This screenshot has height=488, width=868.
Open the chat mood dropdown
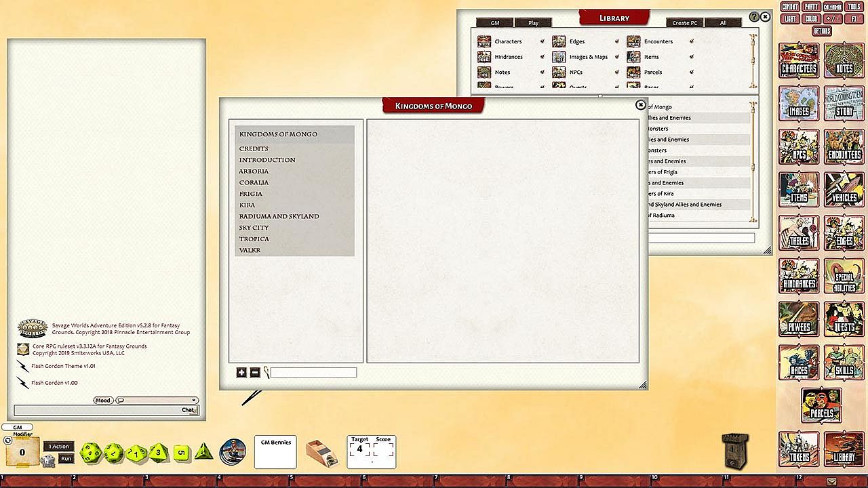click(x=157, y=401)
